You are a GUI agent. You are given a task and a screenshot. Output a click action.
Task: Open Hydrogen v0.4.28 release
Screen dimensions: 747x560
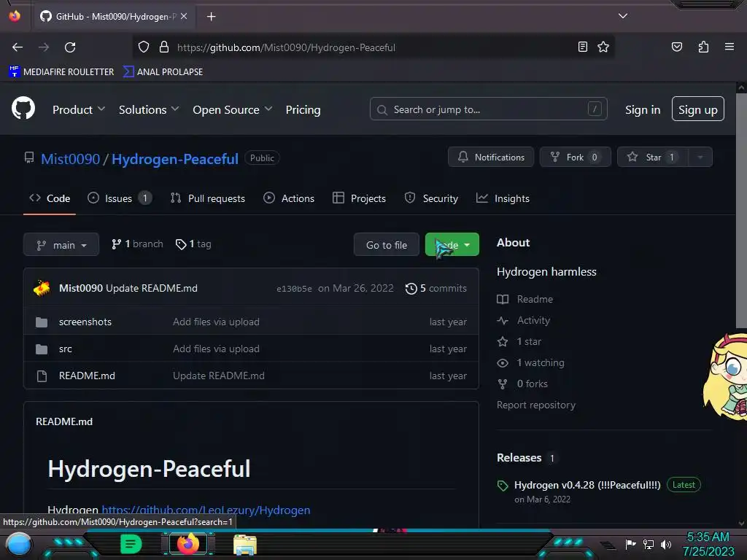(587, 485)
